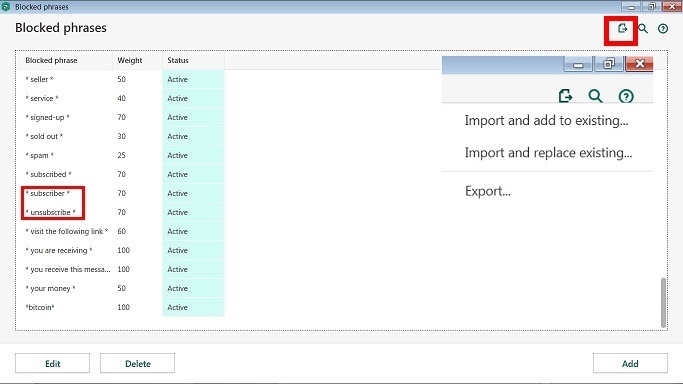Click the Add button

pyautogui.click(x=630, y=363)
